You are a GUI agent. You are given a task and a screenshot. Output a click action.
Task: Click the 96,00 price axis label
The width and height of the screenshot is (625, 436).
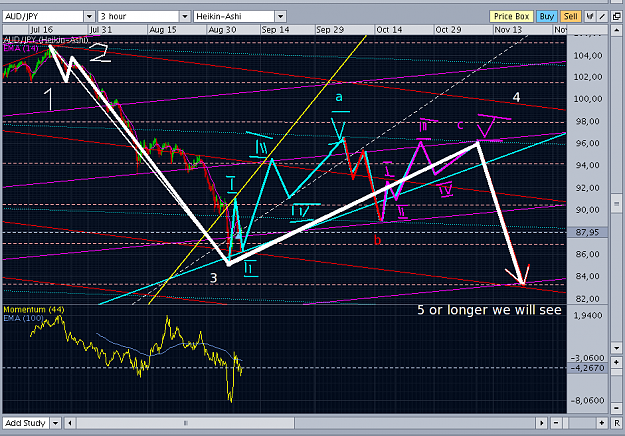pos(588,143)
